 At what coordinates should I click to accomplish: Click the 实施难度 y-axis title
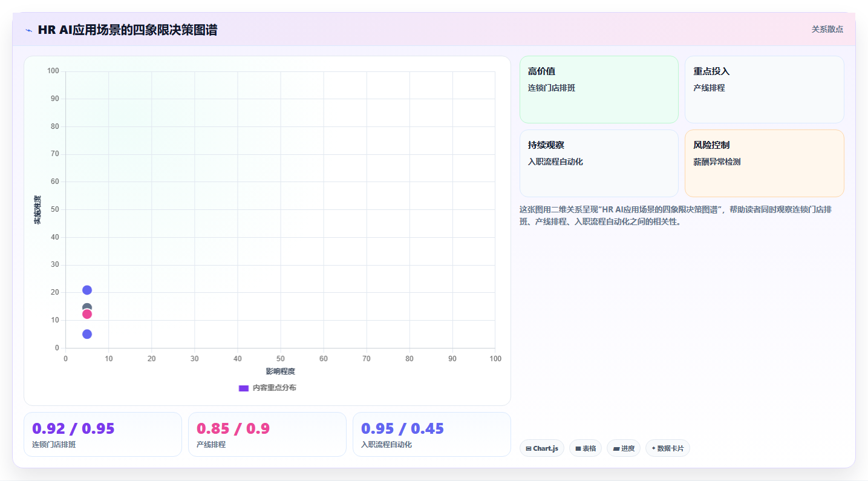[x=38, y=210]
